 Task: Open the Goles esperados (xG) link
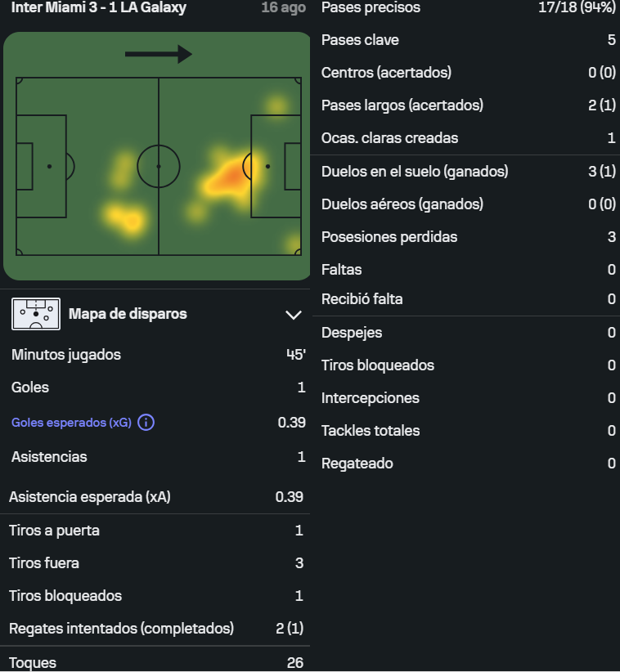point(71,423)
